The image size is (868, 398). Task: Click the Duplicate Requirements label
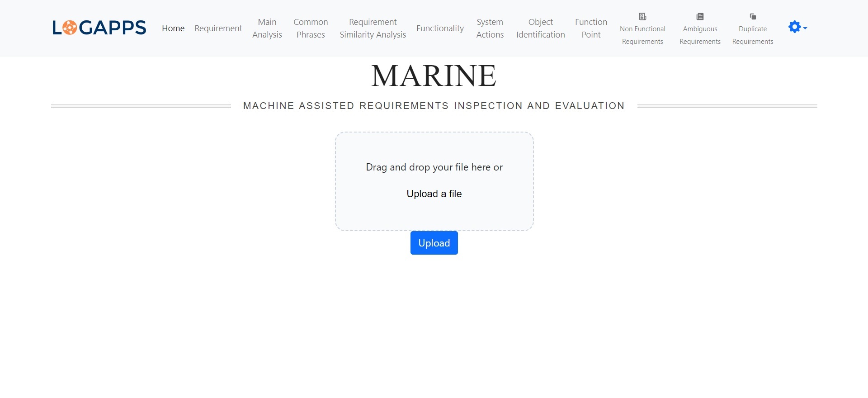click(x=753, y=35)
